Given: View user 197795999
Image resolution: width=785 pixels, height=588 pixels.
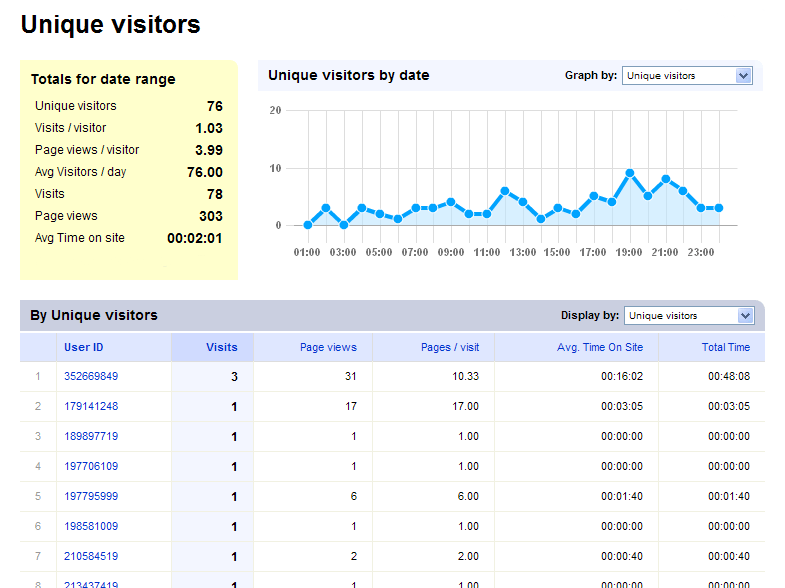Looking at the screenshot, I should click(91, 497).
